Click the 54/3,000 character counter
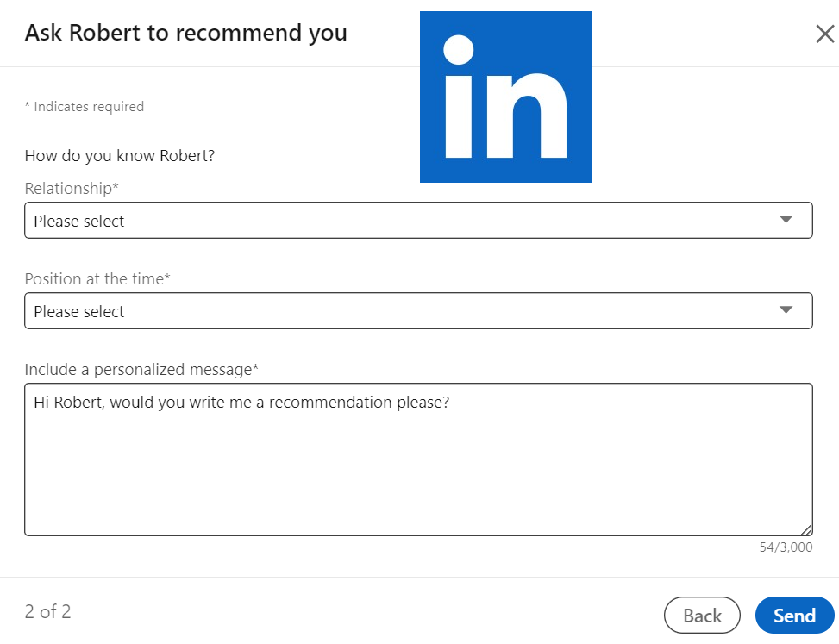The height and width of the screenshot is (644, 839). [786, 547]
